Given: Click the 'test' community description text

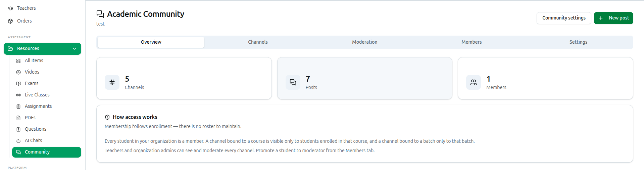Looking at the screenshot, I should coord(100,24).
